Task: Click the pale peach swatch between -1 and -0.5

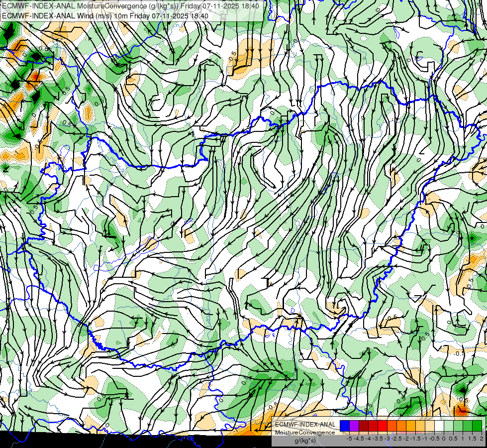Action: (430, 426)
